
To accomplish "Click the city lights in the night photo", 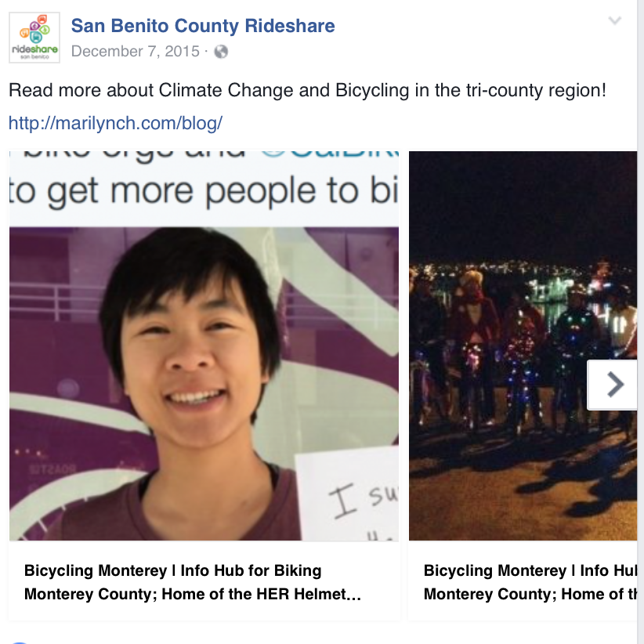I will pos(523,276).
